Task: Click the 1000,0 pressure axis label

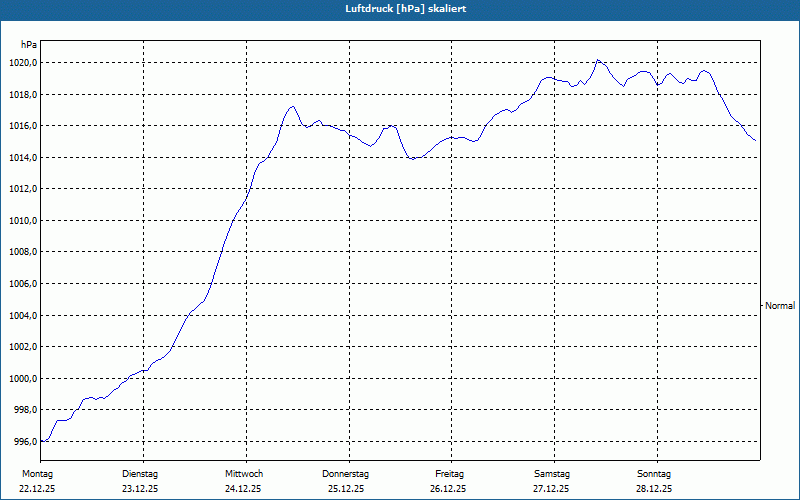Action: click(x=22, y=379)
